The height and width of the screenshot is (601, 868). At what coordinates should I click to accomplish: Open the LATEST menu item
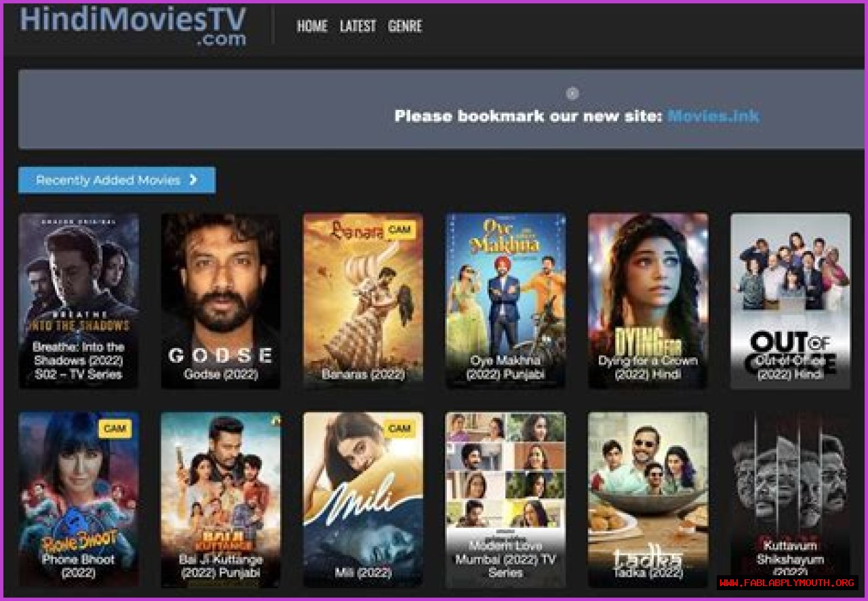tap(357, 26)
